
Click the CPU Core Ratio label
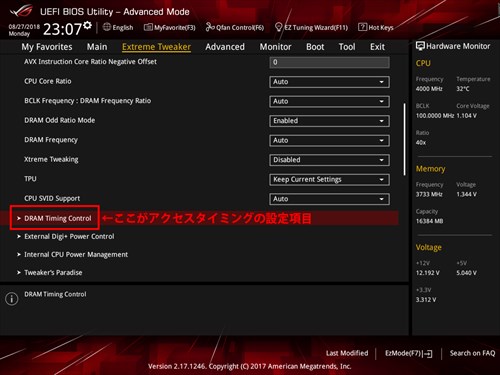click(x=48, y=81)
